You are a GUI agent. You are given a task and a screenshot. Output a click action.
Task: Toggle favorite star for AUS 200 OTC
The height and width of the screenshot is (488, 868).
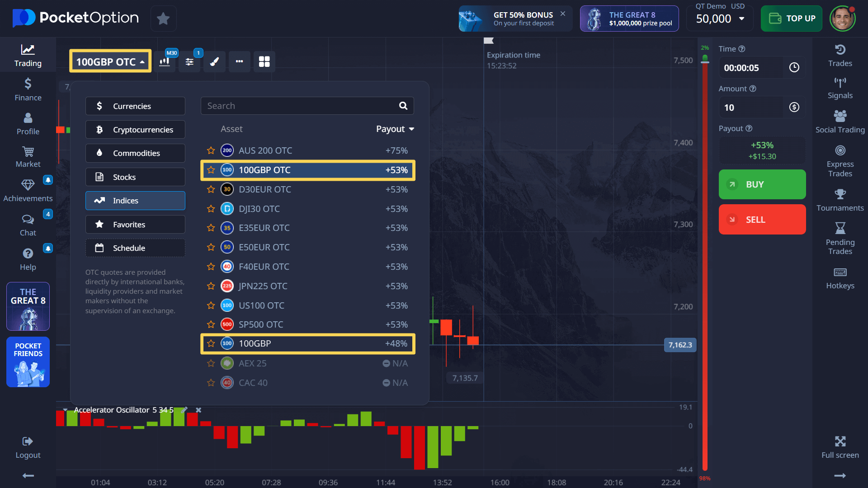click(x=211, y=150)
